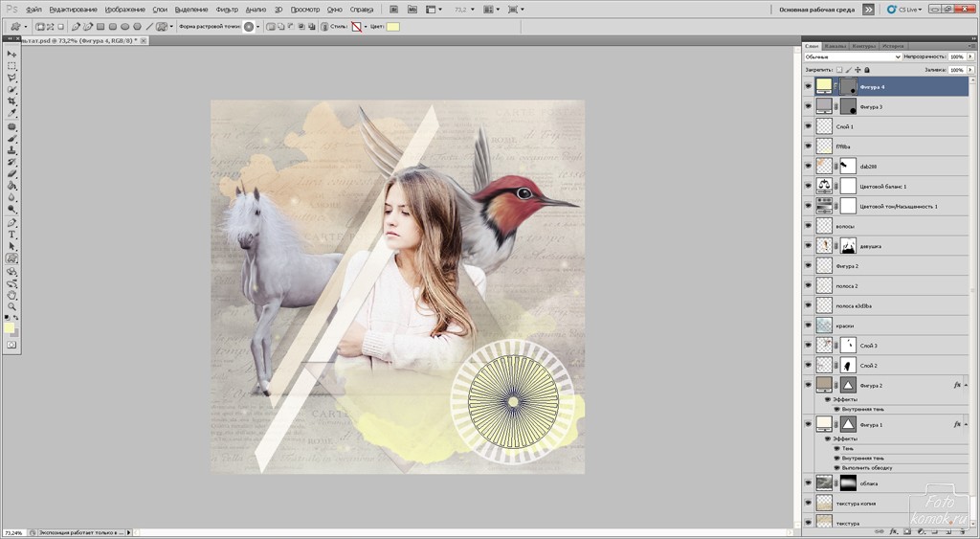Open the blend mode dropdown Обычные
Image resolution: width=980 pixels, height=539 pixels.
pos(852,56)
